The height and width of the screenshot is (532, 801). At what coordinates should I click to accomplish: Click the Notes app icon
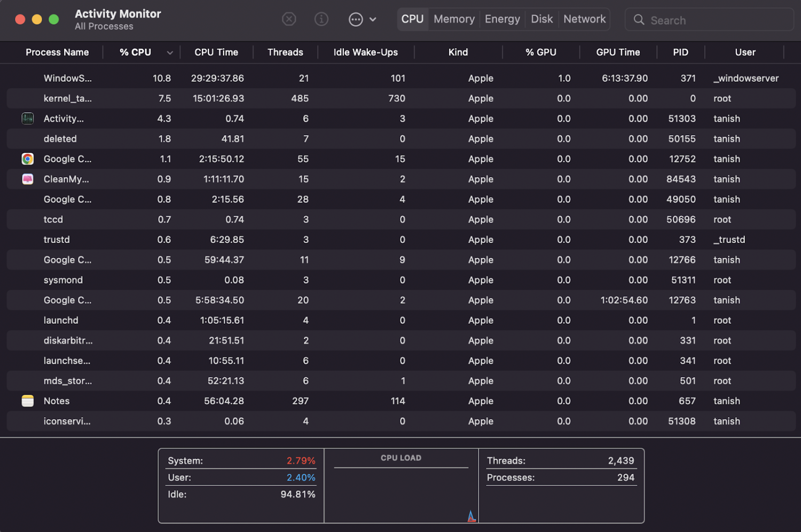click(28, 401)
